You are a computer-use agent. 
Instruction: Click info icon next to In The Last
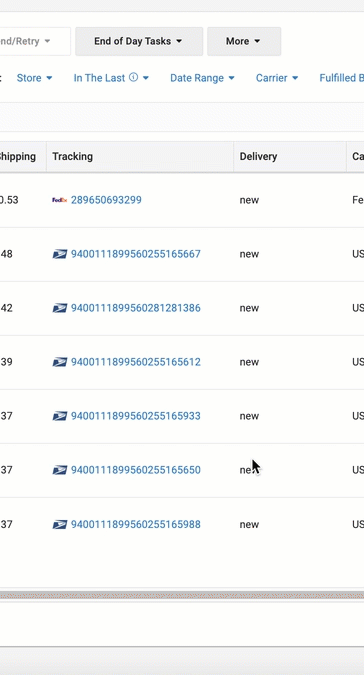point(134,77)
